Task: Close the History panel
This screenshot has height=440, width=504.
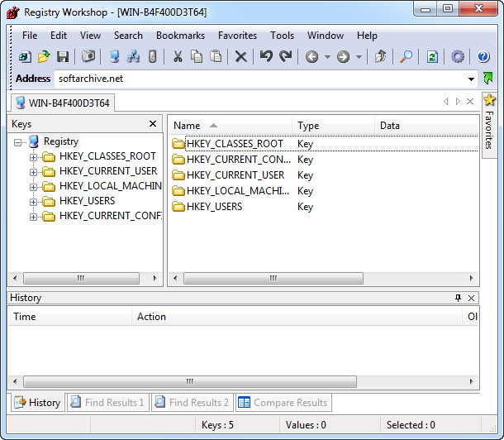Action: (471, 298)
